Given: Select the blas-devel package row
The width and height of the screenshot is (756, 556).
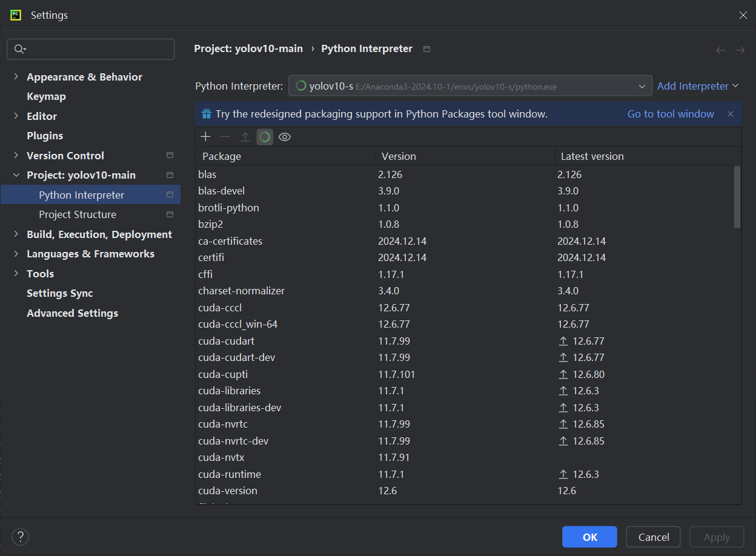Looking at the screenshot, I should pos(464,191).
